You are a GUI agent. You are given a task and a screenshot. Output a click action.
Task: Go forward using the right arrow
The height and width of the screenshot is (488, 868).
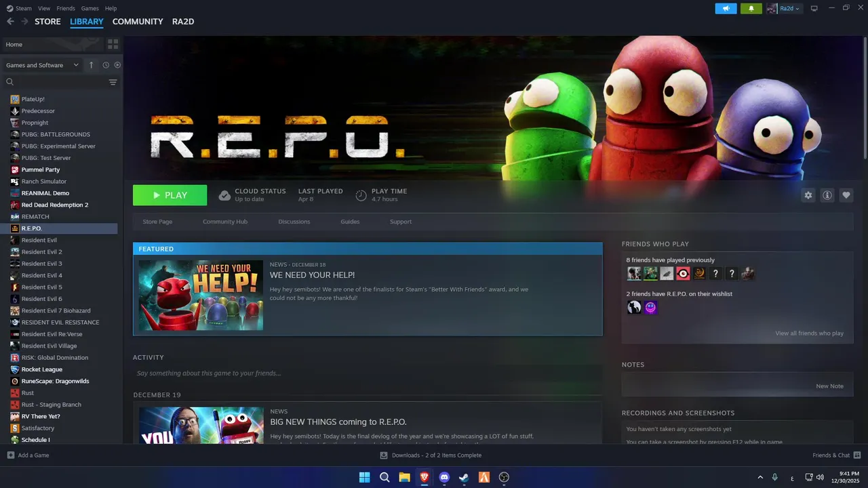(24, 22)
